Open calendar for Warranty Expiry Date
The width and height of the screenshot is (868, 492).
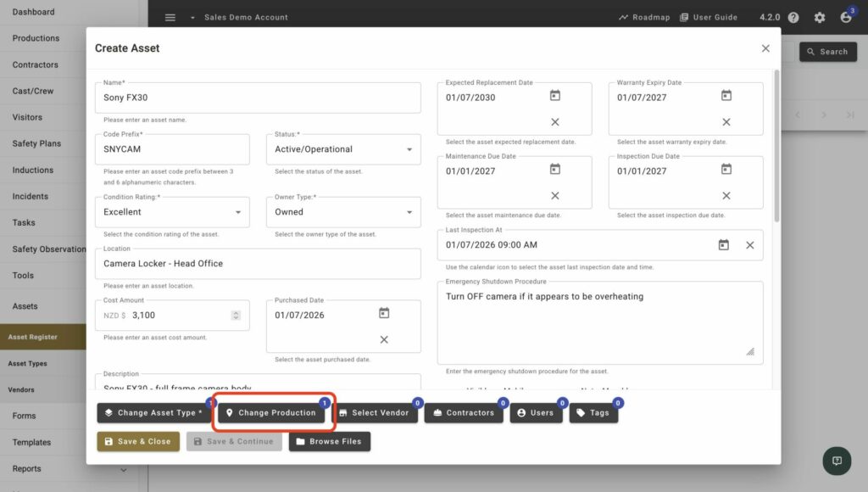click(726, 95)
